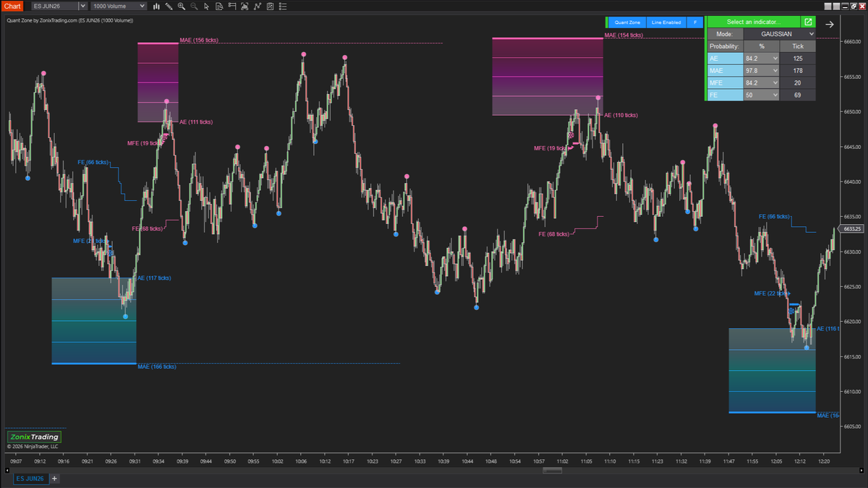Image resolution: width=868 pixels, height=488 pixels.
Task: Open the MFE percent dropdown 84.2
Action: coord(762,83)
